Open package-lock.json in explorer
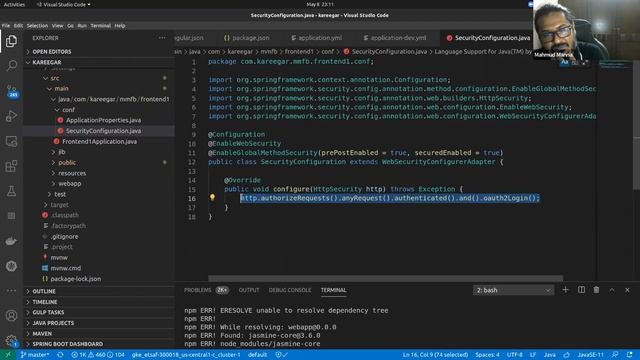This screenshot has height=360, width=640. [x=76, y=279]
